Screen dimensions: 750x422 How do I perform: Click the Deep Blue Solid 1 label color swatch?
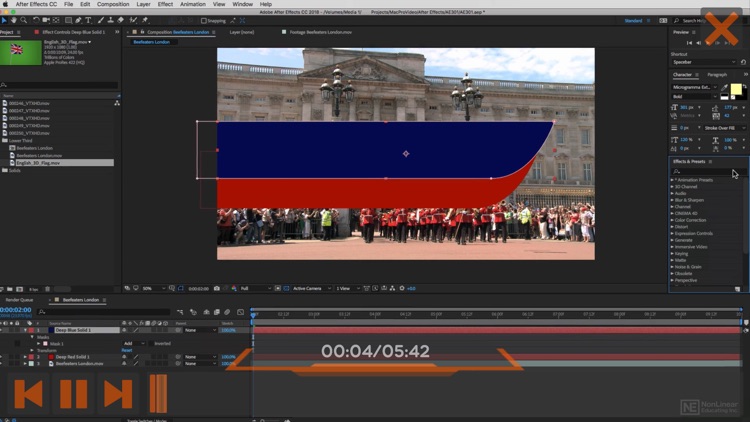pyautogui.click(x=32, y=330)
